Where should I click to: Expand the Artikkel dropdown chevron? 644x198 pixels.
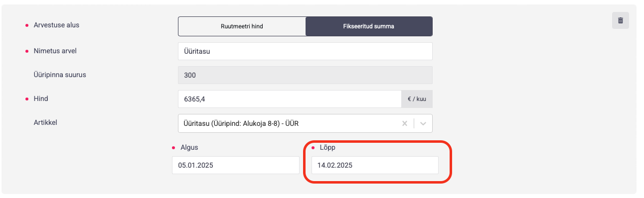click(x=423, y=123)
